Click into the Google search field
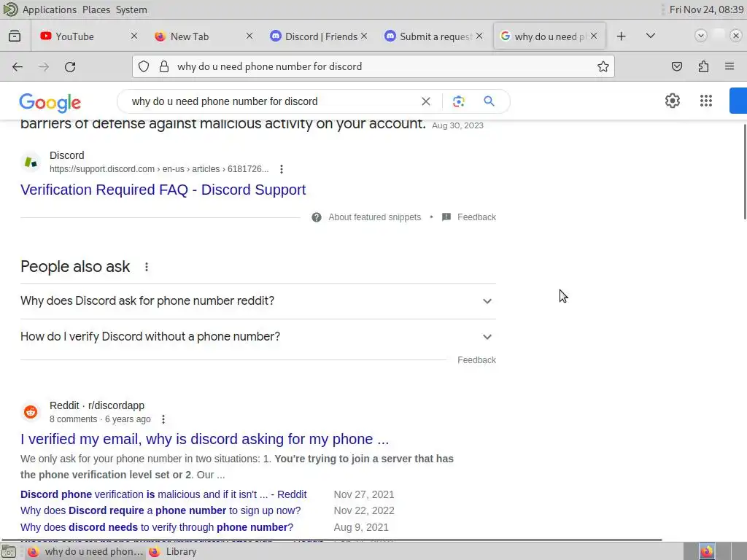Image resolution: width=747 pixels, height=560 pixels. tap(271, 101)
